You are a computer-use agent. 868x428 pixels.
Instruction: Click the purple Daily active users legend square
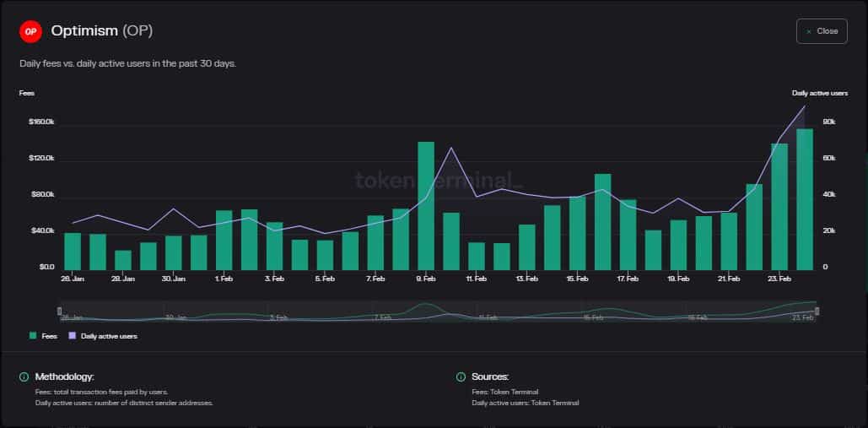coord(73,336)
